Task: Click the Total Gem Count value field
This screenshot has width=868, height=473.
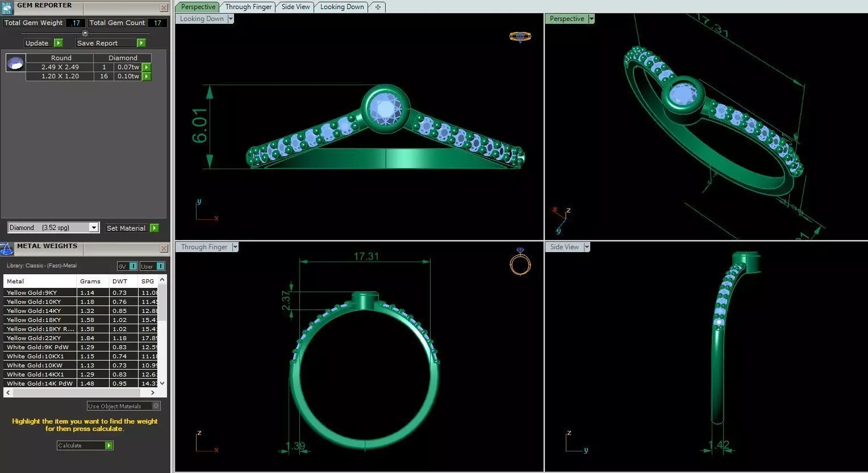Action: [157, 23]
